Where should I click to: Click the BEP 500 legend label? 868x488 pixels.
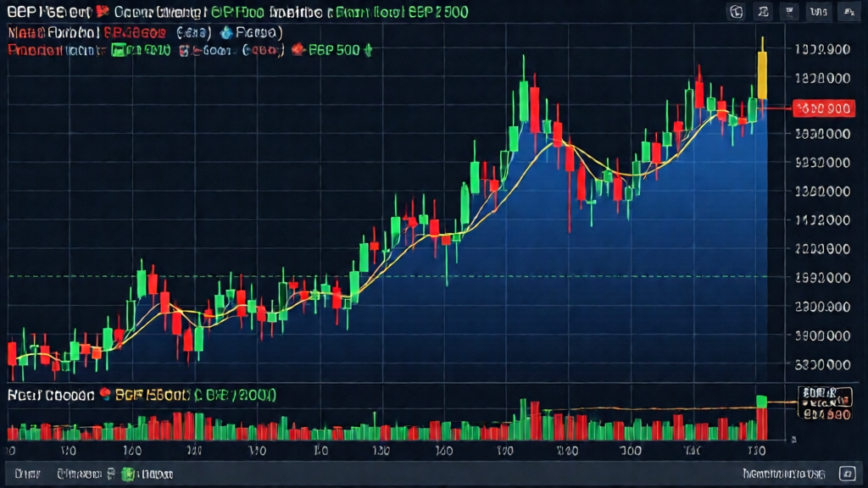(x=334, y=50)
